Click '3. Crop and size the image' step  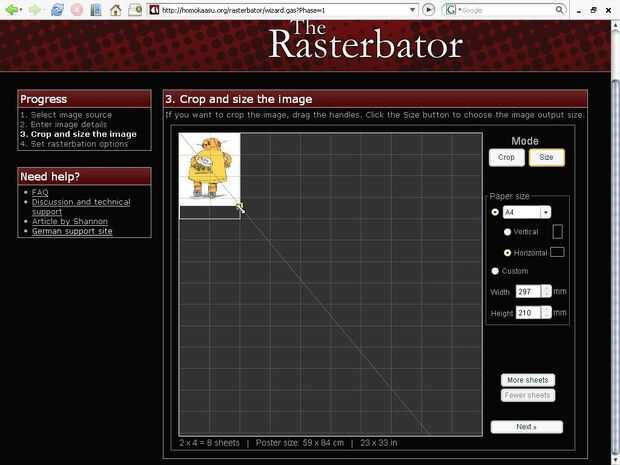tap(78, 134)
